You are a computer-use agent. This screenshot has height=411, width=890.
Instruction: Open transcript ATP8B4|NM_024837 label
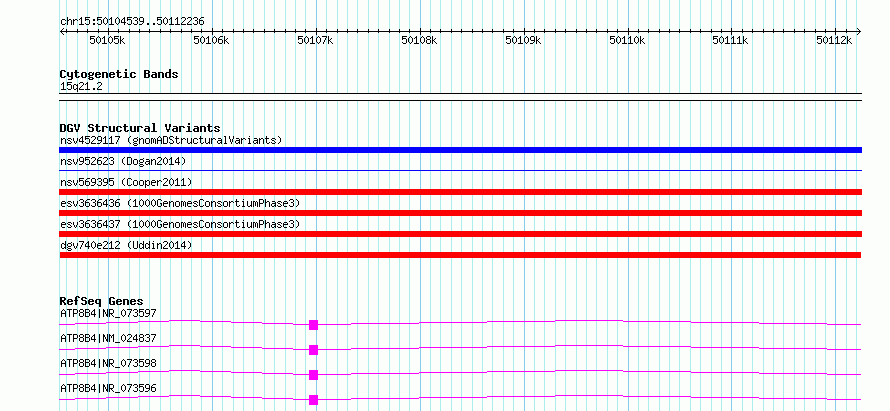[x=108, y=338]
